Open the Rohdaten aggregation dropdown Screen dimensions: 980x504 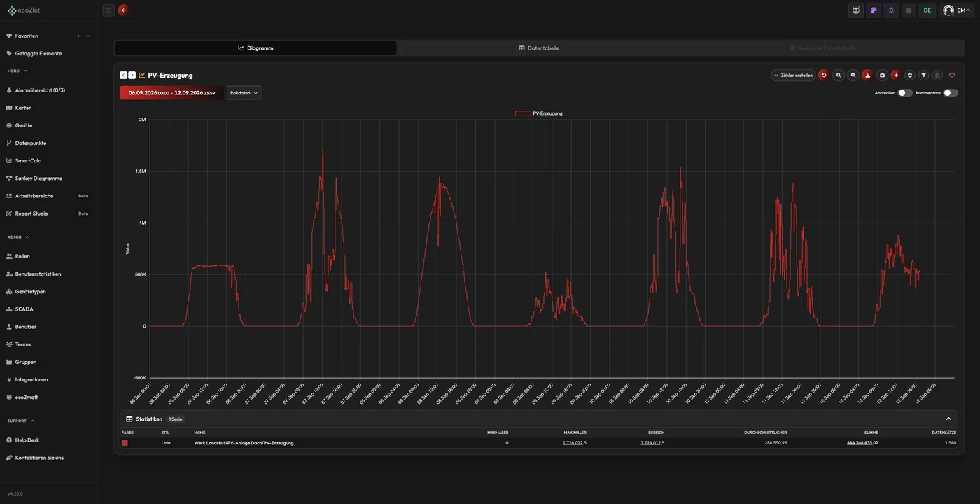point(244,92)
